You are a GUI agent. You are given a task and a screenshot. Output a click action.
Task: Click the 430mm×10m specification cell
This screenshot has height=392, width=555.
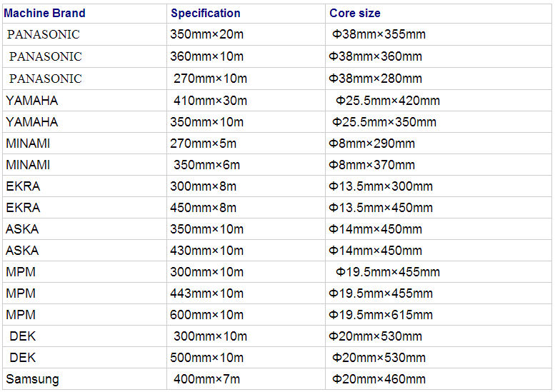point(206,251)
